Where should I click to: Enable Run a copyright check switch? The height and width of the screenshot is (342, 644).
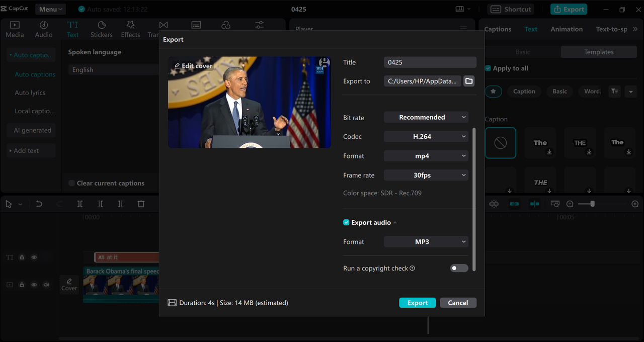pyautogui.click(x=459, y=268)
